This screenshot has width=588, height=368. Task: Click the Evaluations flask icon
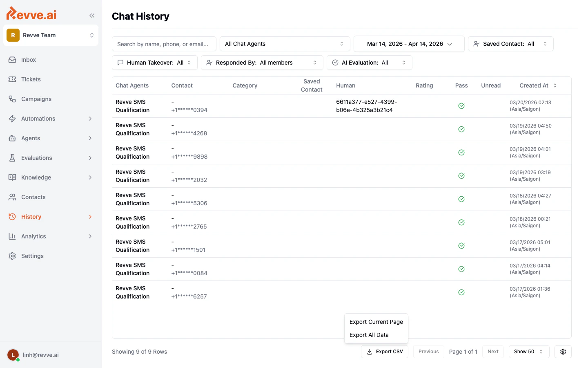tap(12, 158)
